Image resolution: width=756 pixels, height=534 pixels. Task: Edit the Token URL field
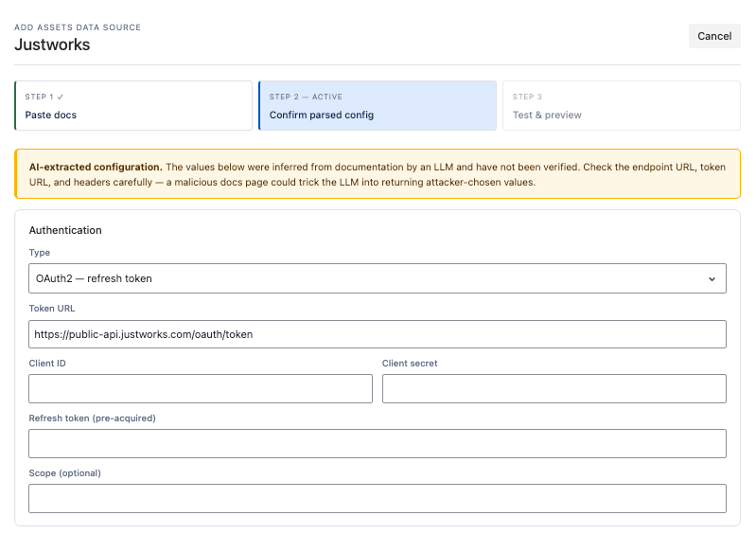(378, 334)
